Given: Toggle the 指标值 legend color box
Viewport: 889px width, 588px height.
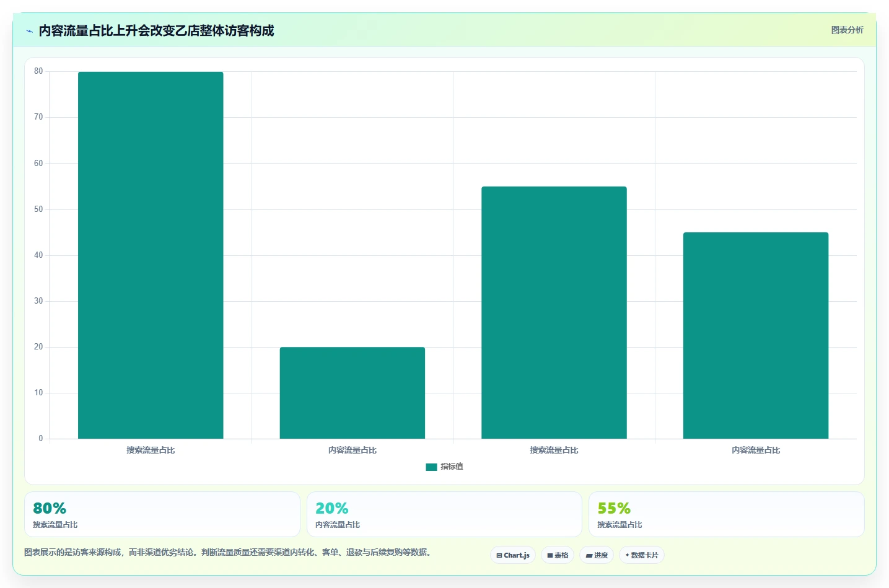Looking at the screenshot, I should [431, 467].
